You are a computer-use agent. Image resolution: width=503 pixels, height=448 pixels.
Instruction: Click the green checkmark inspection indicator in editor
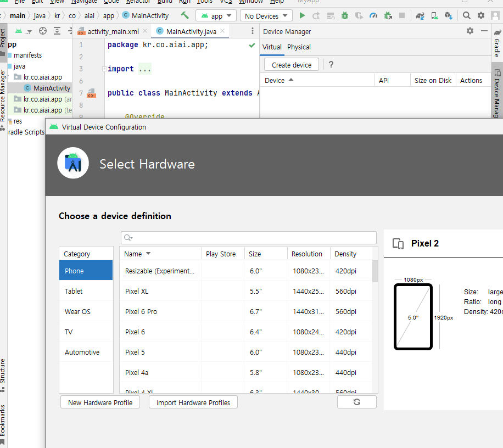(x=252, y=45)
